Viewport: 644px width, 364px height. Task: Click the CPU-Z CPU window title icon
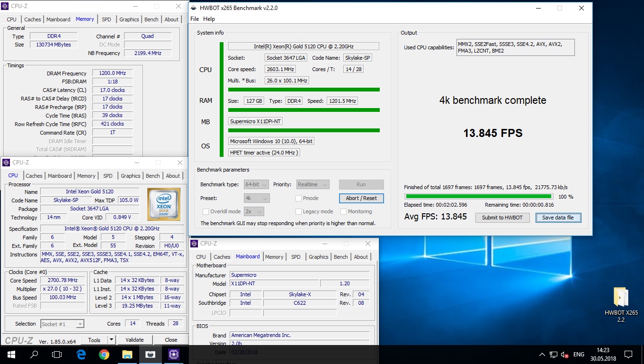click(x=6, y=163)
